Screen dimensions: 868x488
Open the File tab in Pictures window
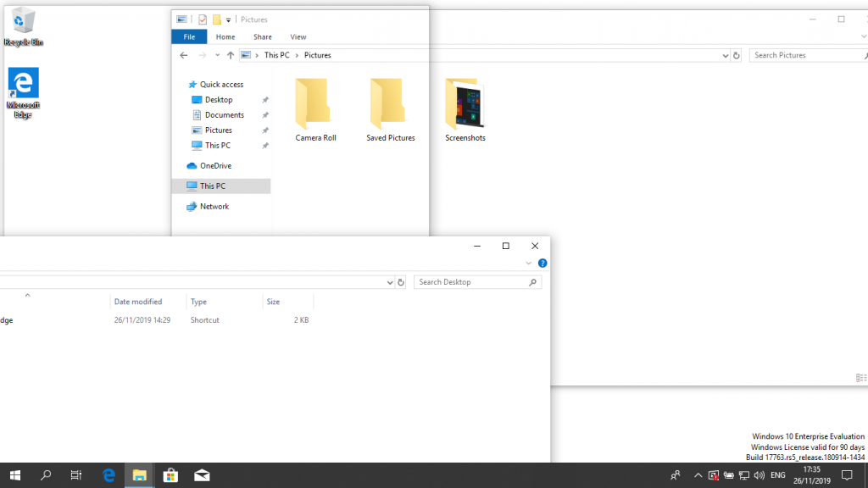[189, 37]
